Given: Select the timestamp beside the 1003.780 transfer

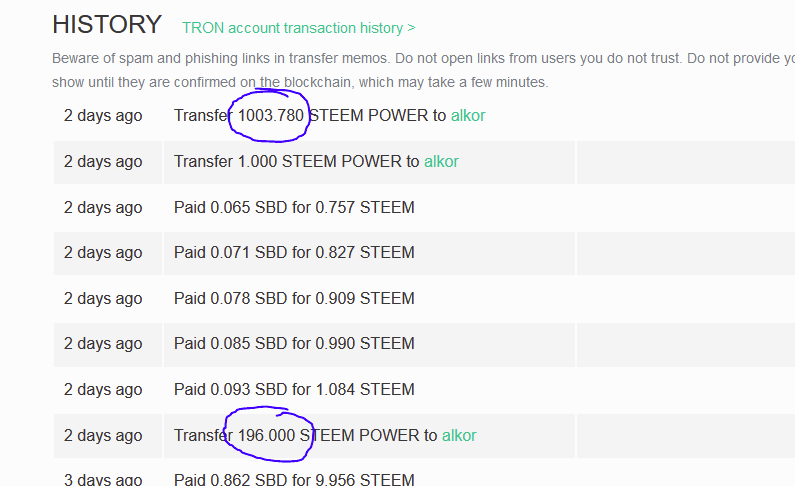Looking at the screenshot, I should (x=103, y=115).
